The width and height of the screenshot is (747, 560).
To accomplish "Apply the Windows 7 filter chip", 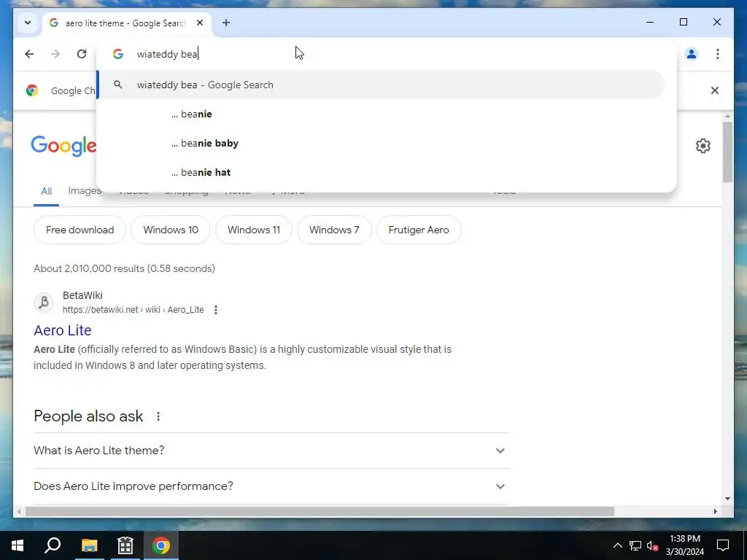I will pos(334,230).
